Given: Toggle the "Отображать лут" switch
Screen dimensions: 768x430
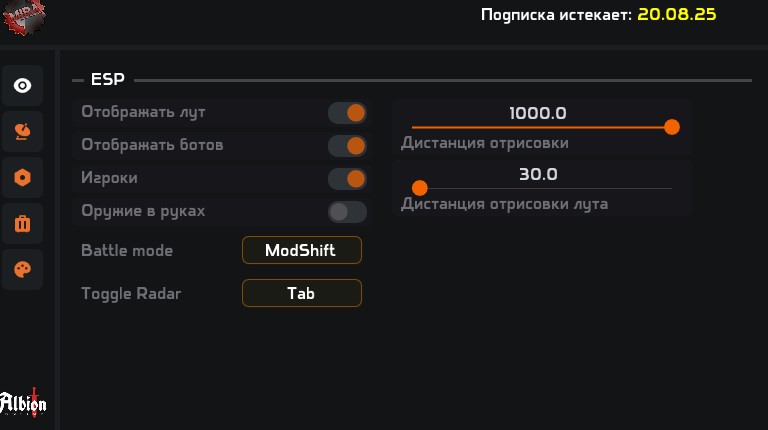Looking at the screenshot, I should [347, 113].
